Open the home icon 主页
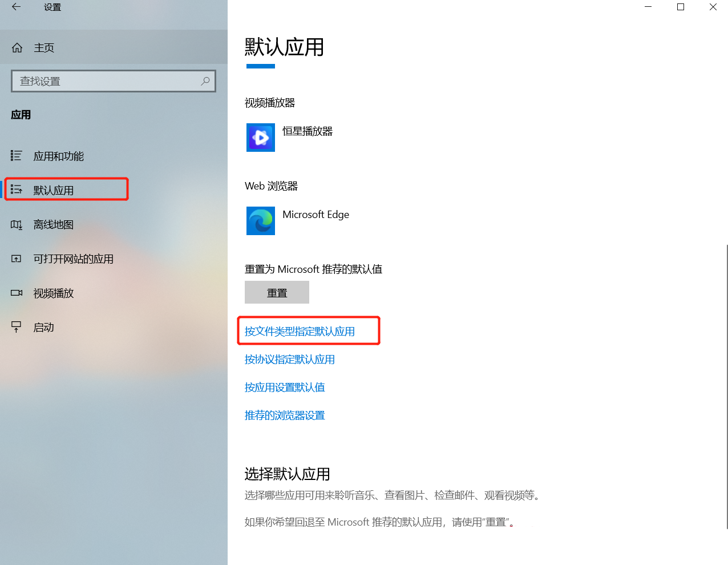This screenshot has height=565, width=728. pyautogui.click(x=17, y=48)
